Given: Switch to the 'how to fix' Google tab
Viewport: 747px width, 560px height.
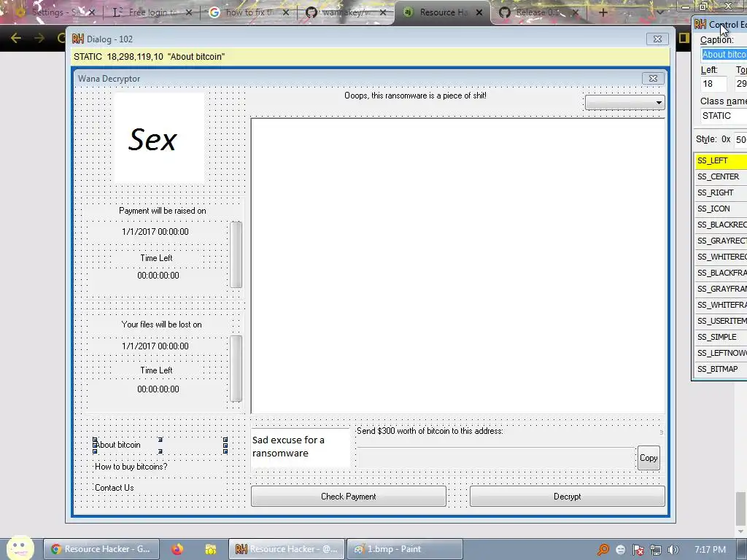Looking at the screenshot, I should tap(249, 12).
